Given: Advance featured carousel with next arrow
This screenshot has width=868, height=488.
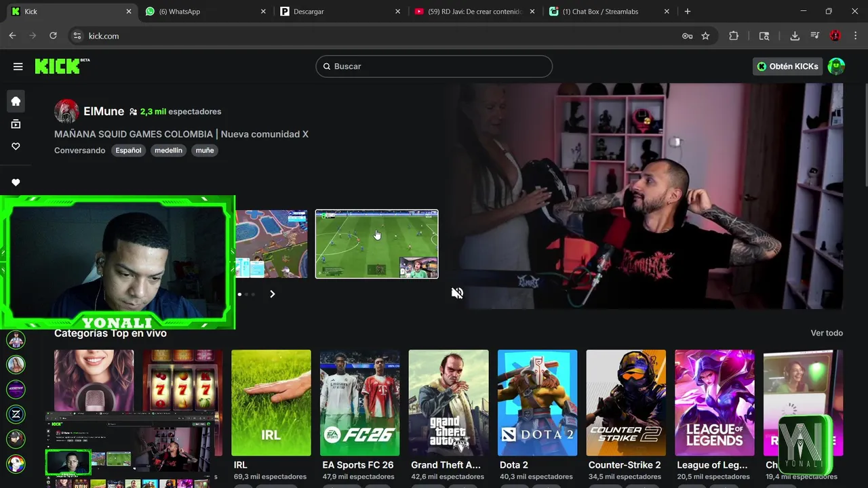Looking at the screenshot, I should (272, 294).
